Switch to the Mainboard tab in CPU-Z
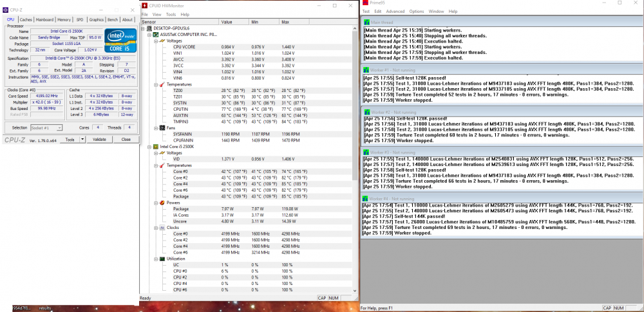Viewport: 644px width, 312px height. (x=44, y=19)
